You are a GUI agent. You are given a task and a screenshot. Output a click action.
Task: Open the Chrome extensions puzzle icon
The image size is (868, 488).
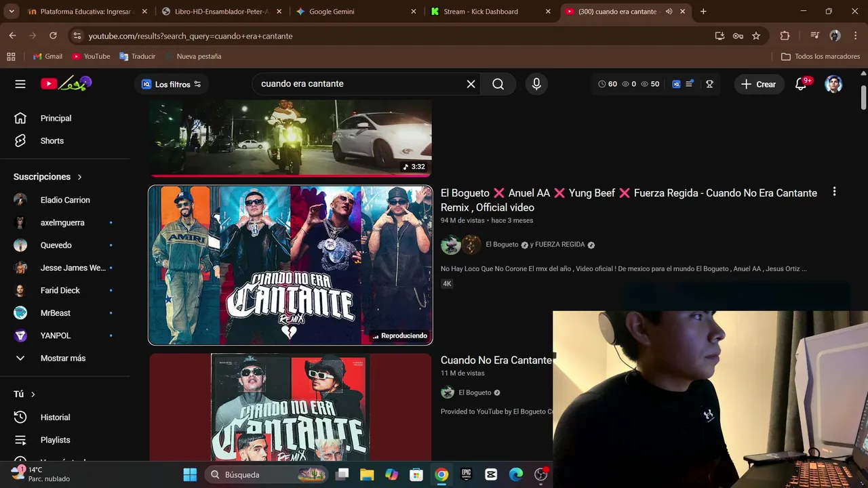point(785,36)
